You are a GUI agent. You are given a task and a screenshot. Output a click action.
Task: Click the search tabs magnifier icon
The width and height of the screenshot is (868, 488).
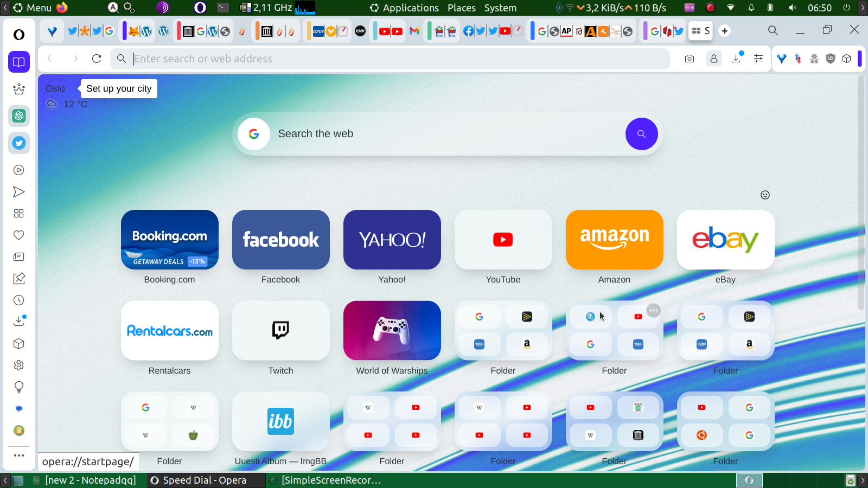tap(773, 31)
